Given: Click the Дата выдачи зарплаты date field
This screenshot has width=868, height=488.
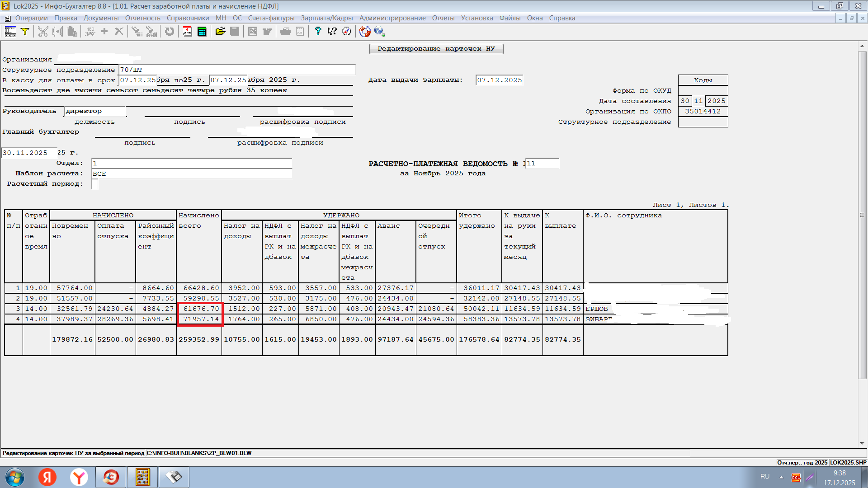Looking at the screenshot, I should click(x=499, y=80).
